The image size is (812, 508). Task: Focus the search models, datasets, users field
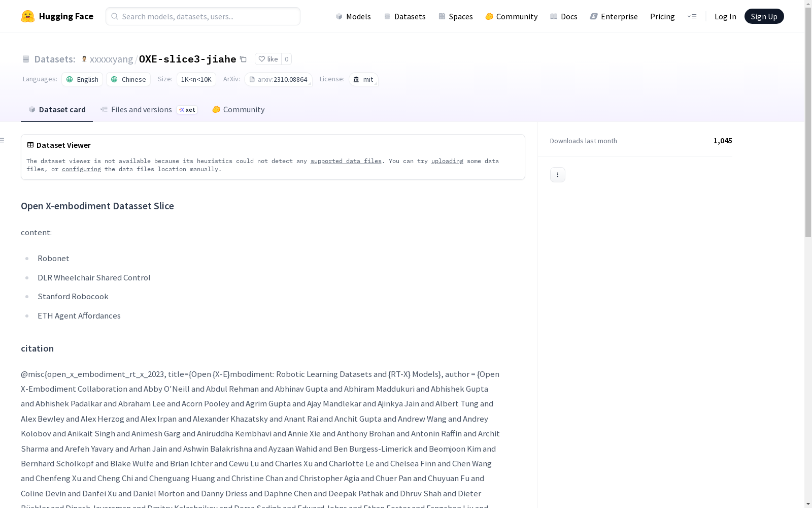(203, 16)
